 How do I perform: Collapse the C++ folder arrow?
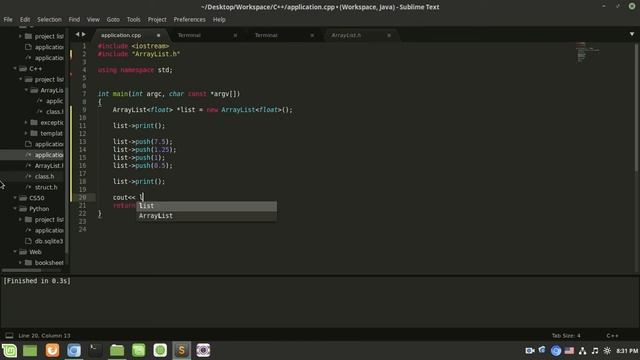(x=15, y=69)
